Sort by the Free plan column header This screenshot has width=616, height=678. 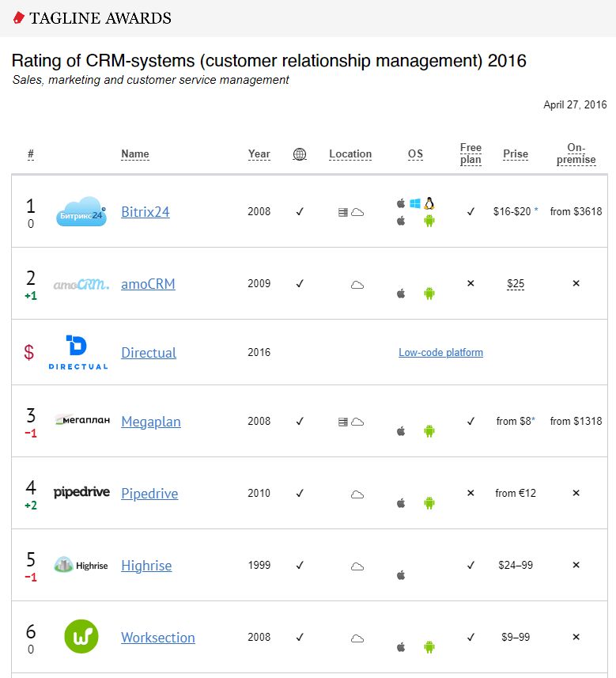click(471, 153)
